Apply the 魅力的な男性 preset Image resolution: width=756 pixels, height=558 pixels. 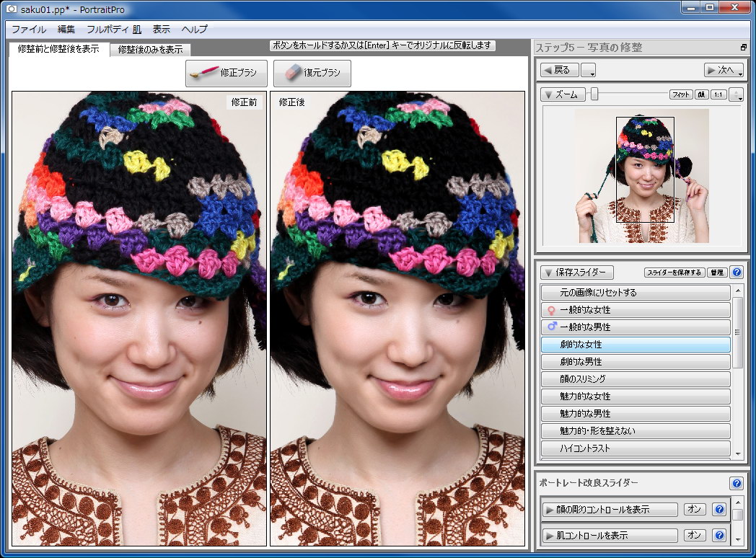[636, 413]
